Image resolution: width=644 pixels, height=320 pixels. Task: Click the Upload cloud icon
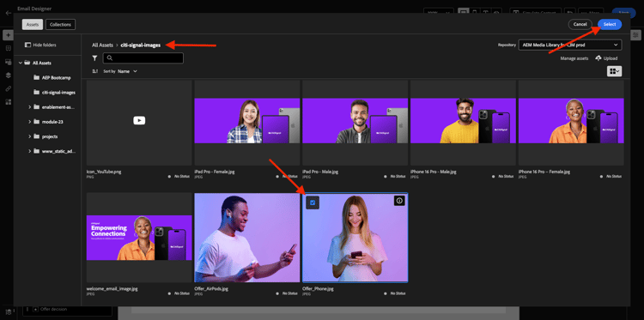click(598, 58)
